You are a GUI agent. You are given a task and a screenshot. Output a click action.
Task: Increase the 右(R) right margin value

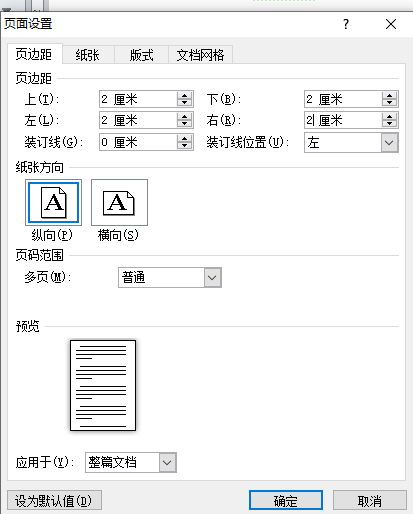[389, 117]
